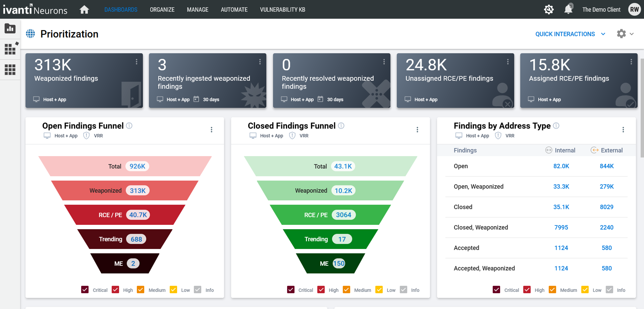This screenshot has width=644, height=309.
Task: Click the RW user avatar
Action: pyautogui.click(x=634, y=9)
